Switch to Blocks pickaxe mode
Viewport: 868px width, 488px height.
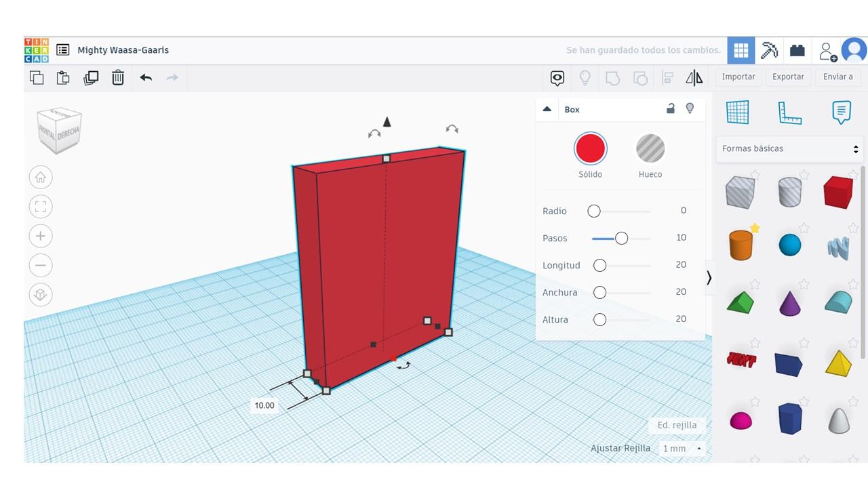769,50
